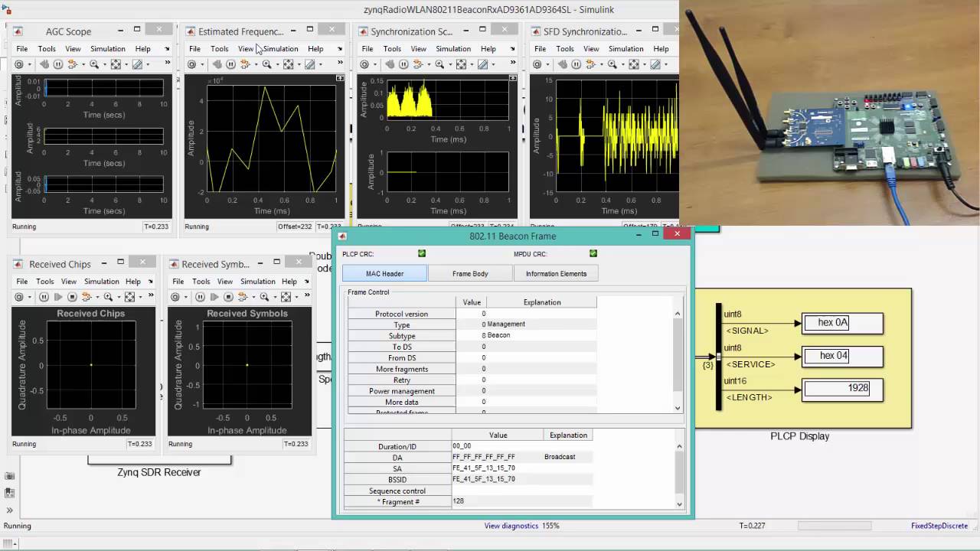
Task: Select the MAC Header button
Action: coord(384,273)
